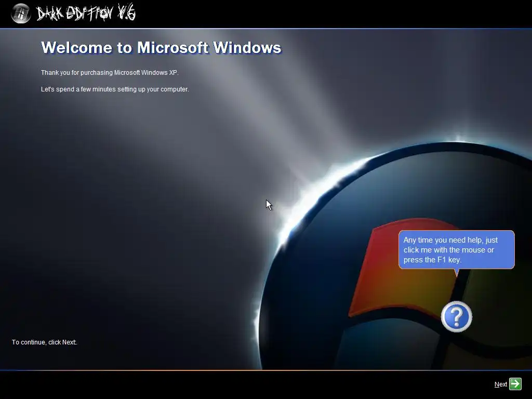Click "Thank you for purchasing Microsoft Windows XP." text
The height and width of the screenshot is (399, 532).
tap(110, 73)
